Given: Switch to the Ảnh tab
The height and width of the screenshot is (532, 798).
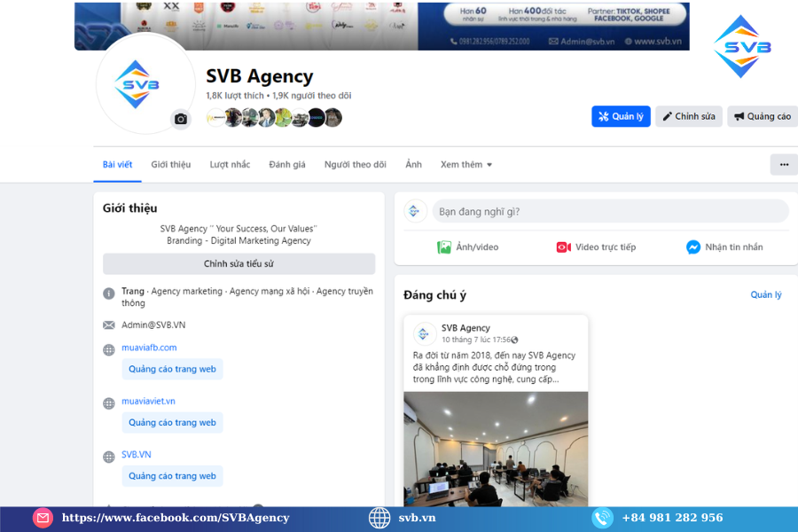Looking at the screenshot, I should [x=414, y=164].
